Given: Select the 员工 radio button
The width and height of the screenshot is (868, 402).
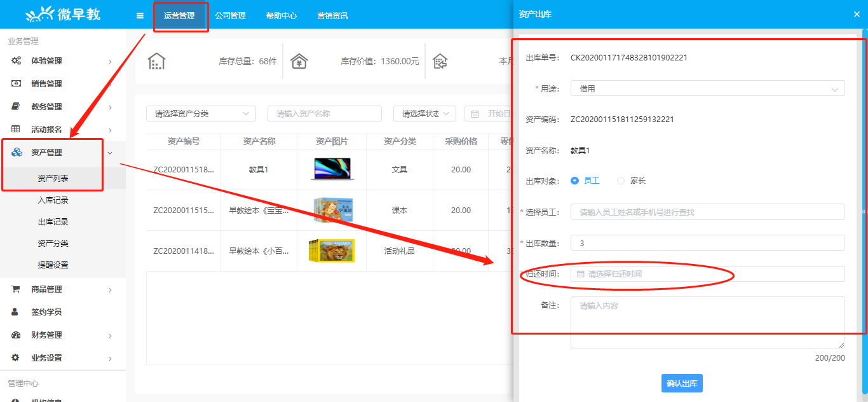Looking at the screenshot, I should pyautogui.click(x=575, y=181).
